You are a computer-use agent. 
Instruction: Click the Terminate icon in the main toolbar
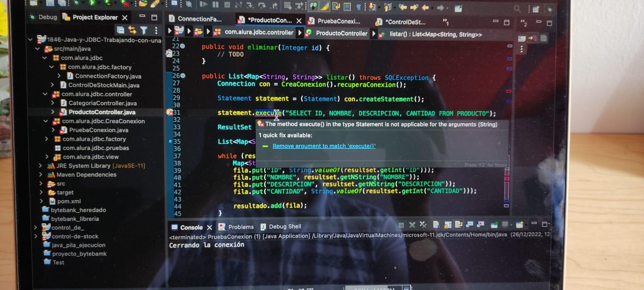(227, 5)
